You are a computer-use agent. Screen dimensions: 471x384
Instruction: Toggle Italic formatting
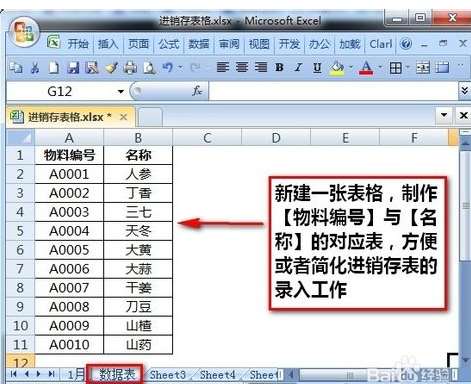click(x=298, y=68)
